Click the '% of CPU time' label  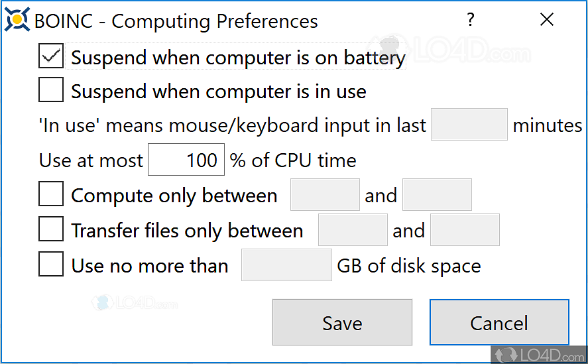(293, 160)
